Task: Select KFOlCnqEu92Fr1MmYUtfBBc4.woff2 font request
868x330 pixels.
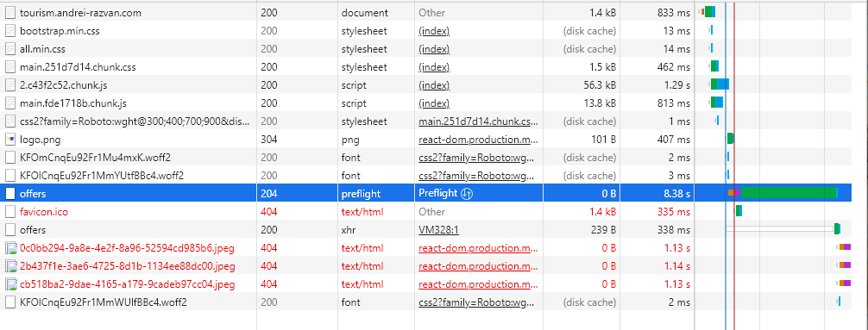Action: click(102, 176)
